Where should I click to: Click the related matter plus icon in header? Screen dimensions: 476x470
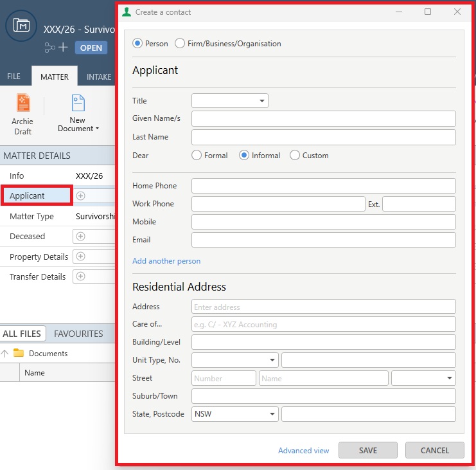(63, 48)
